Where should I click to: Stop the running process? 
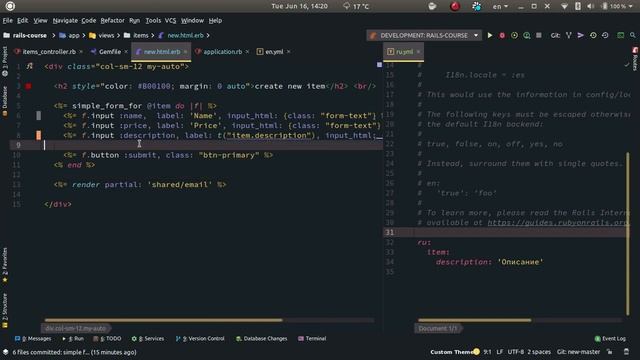coord(539,36)
